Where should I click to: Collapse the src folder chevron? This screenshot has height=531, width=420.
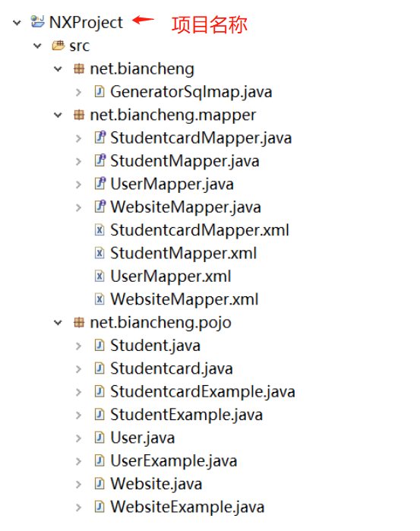38,46
